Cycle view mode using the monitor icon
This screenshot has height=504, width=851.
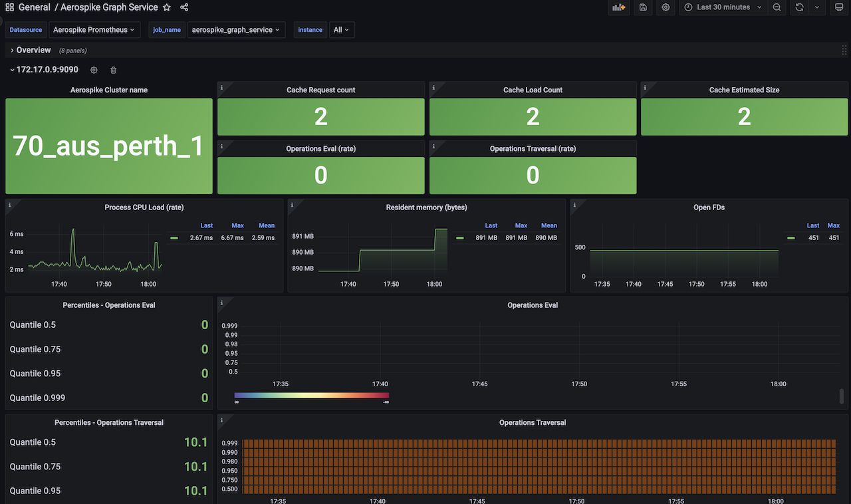(838, 7)
